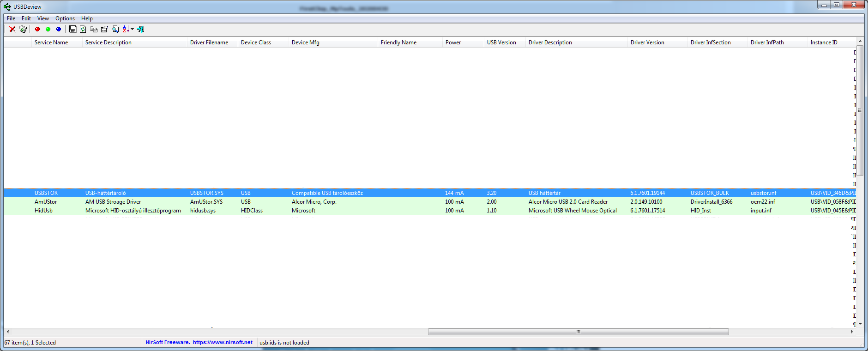Click the AmUStor.SYS driver filename
The image size is (868, 351).
206,202
